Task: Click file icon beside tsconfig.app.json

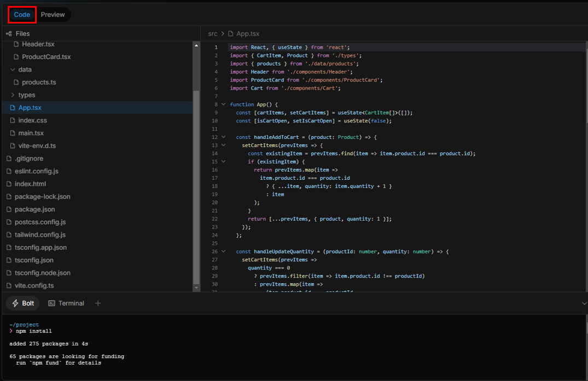Action: [x=9, y=248]
